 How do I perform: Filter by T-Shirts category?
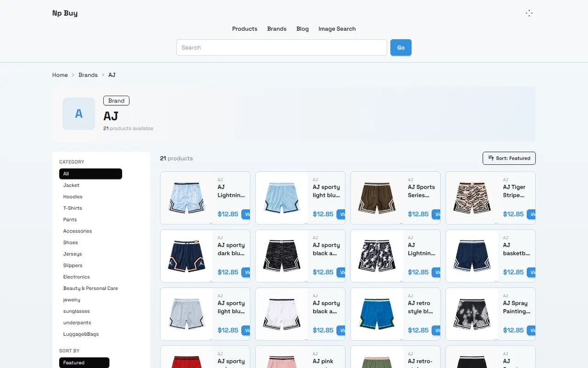[x=73, y=208]
